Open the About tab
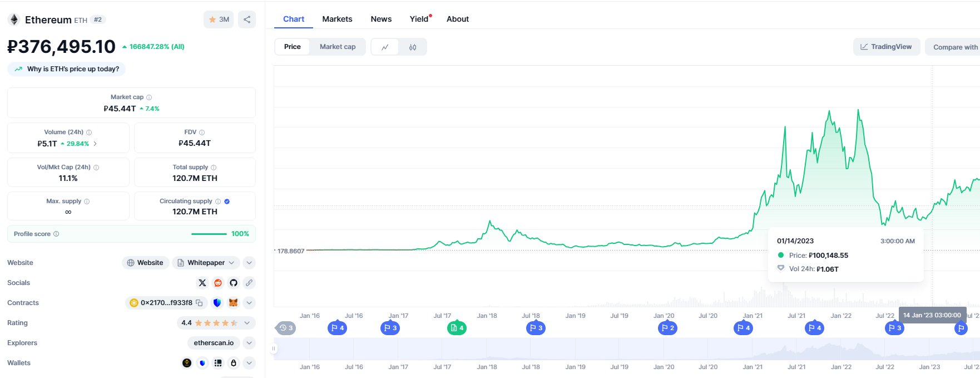 pyautogui.click(x=458, y=19)
